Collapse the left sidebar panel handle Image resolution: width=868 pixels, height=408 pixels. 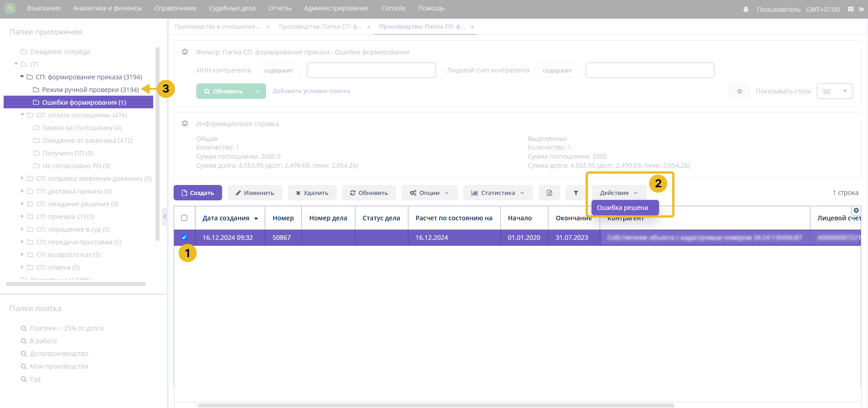165,216
